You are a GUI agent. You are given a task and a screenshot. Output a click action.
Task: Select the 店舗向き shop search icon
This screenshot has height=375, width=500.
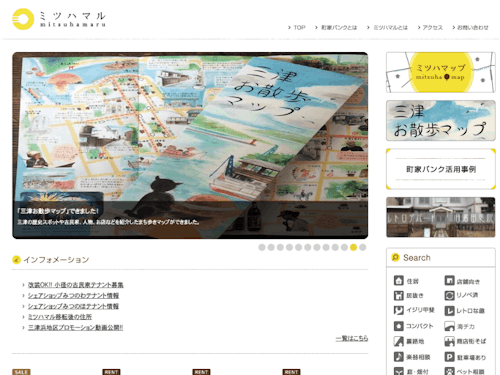[449, 281]
